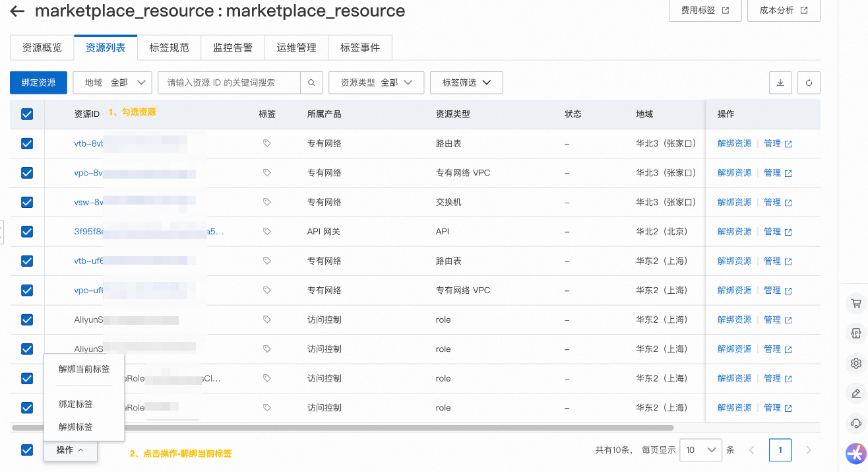Viewport: 868px width, 472px height.
Task: Uncheck the last role row checkbox
Action: (27, 408)
